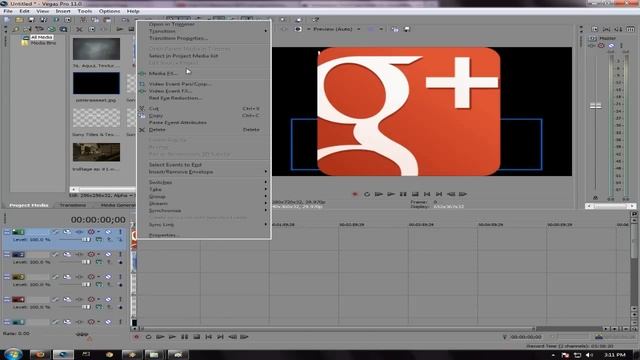Select Media Bins folder in tree
The image size is (640, 360).
(43, 42)
